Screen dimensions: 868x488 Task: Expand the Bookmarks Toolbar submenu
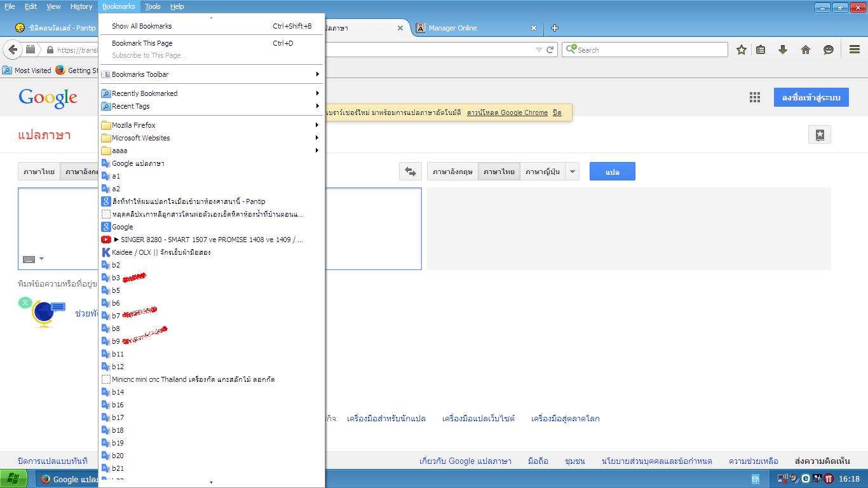212,74
